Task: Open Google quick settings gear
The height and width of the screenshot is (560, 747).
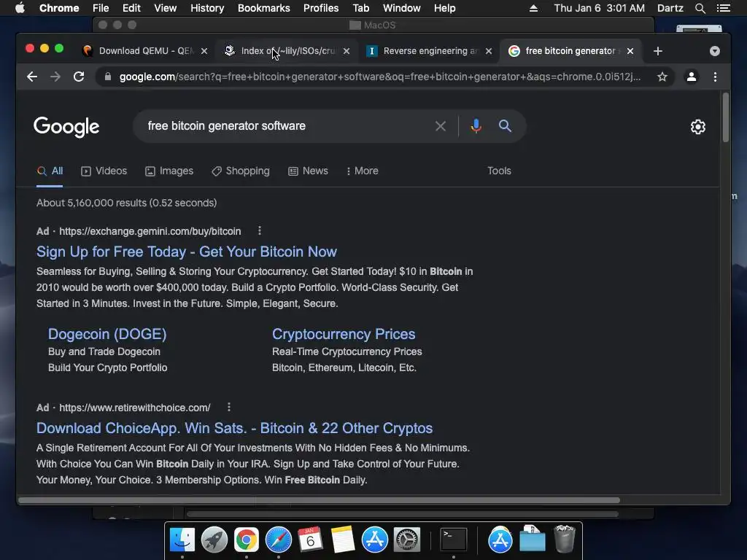Action: click(698, 127)
